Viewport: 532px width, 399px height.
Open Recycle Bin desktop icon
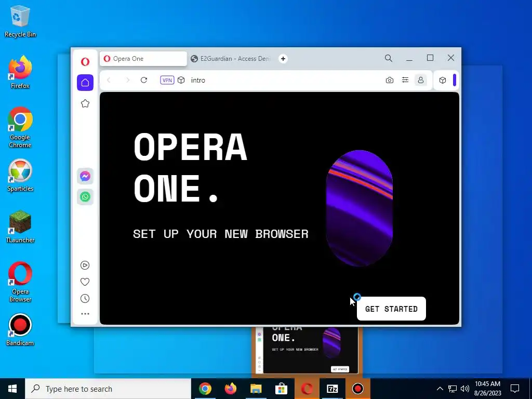[20, 21]
